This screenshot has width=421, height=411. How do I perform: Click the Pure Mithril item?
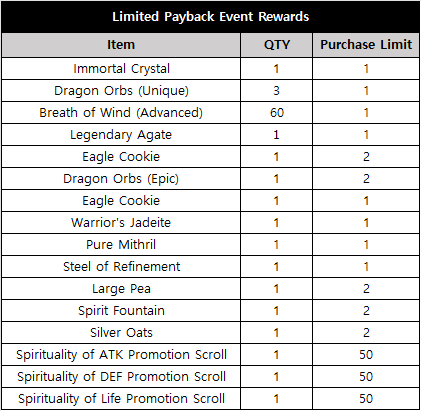point(121,245)
